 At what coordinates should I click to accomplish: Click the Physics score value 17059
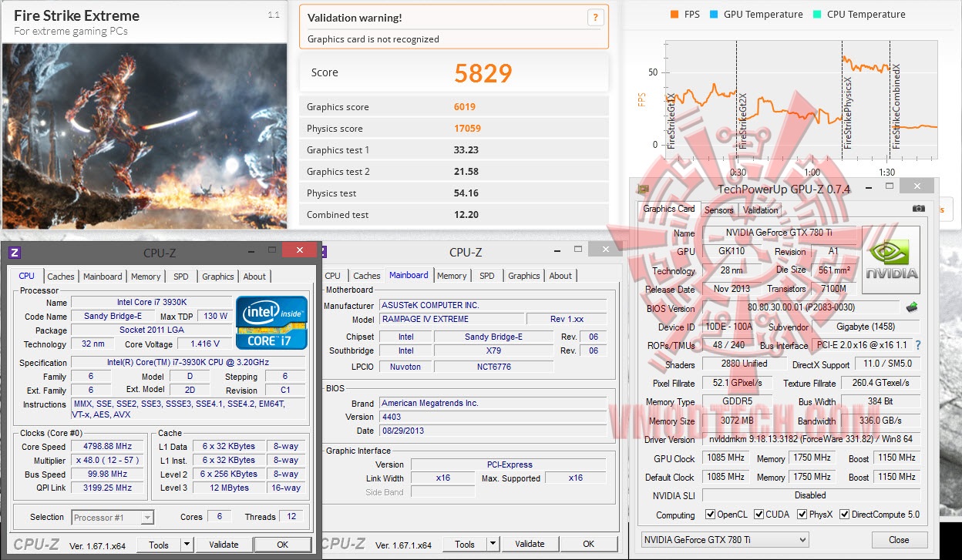467,129
